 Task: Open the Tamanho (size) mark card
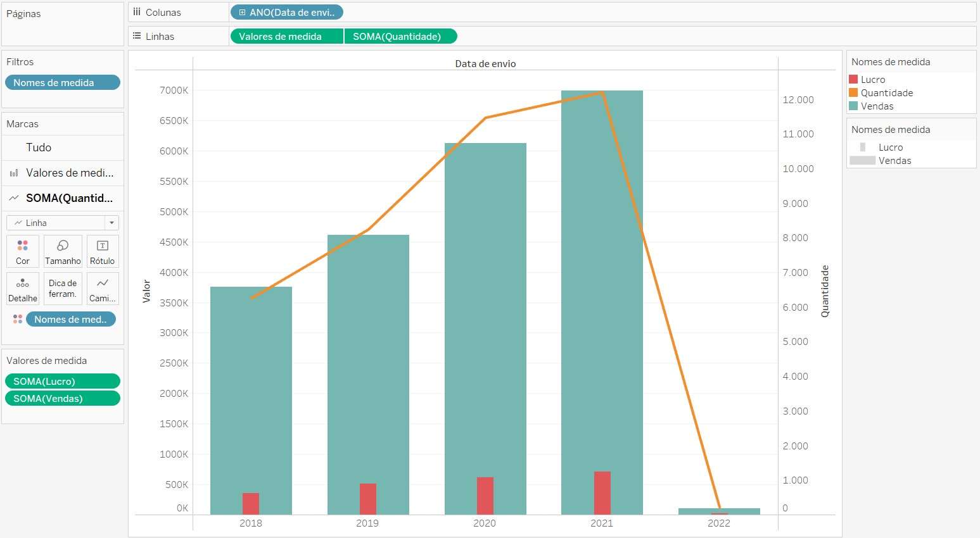(x=63, y=251)
